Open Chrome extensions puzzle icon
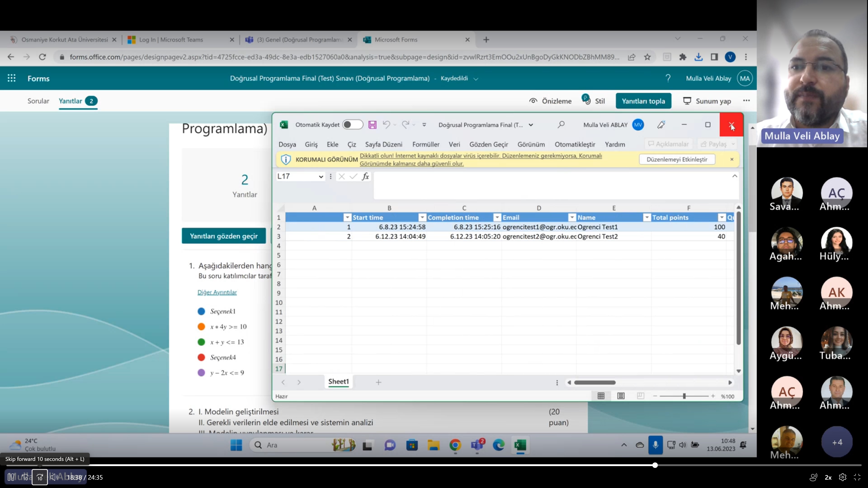 pyautogui.click(x=683, y=57)
